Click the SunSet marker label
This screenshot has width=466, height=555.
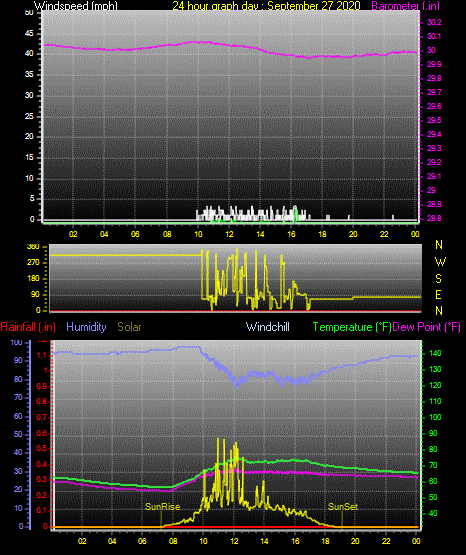pyautogui.click(x=343, y=507)
